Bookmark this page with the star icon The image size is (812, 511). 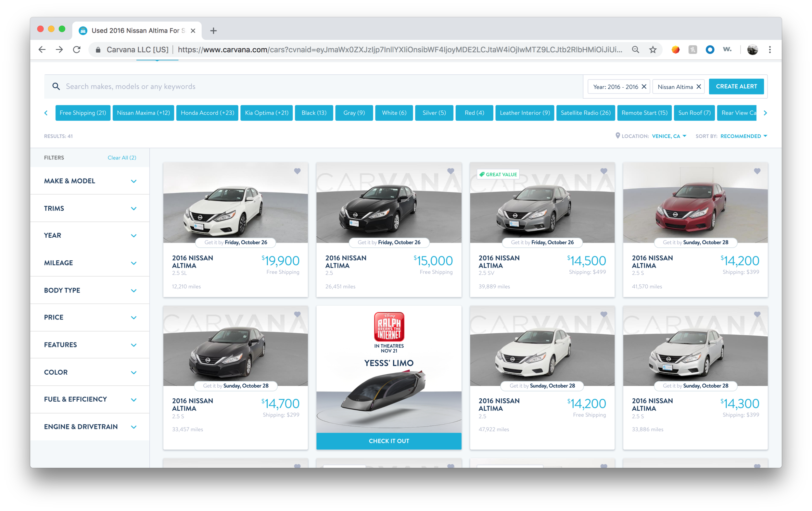pyautogui.click(x=653, y=50)
